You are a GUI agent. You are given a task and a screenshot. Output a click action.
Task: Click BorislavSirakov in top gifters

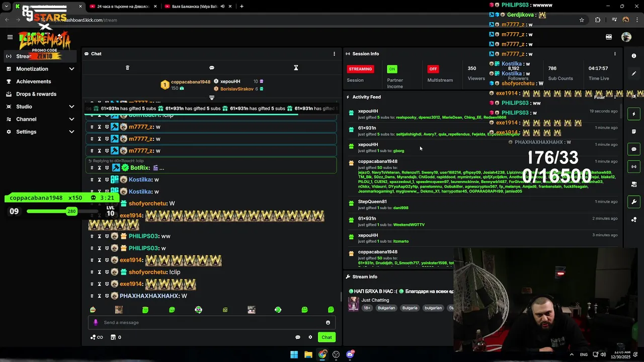coord(237,89)
